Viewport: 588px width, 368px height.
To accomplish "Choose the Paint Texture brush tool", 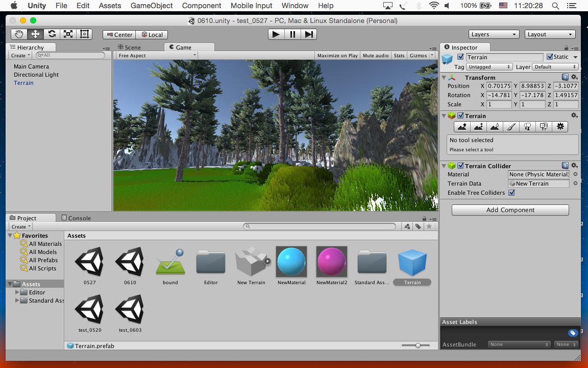I will (x=511, y=127).
